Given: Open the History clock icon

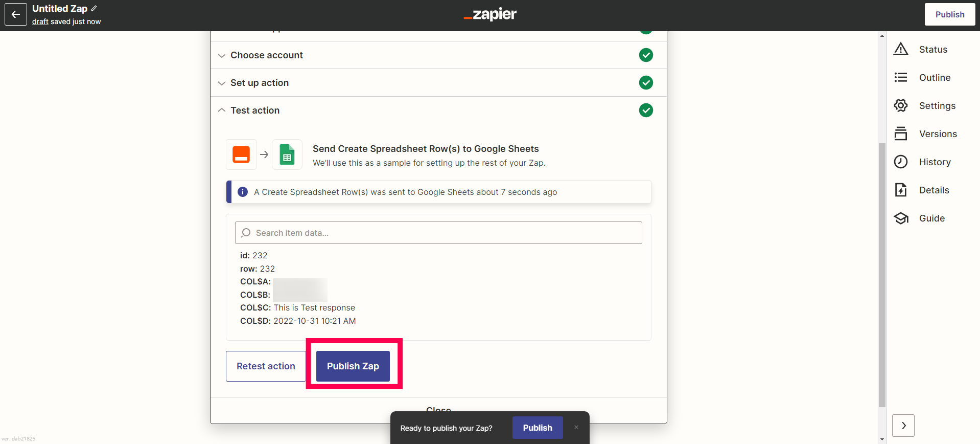Looking at the screenshot, I should tap(901, 162).
